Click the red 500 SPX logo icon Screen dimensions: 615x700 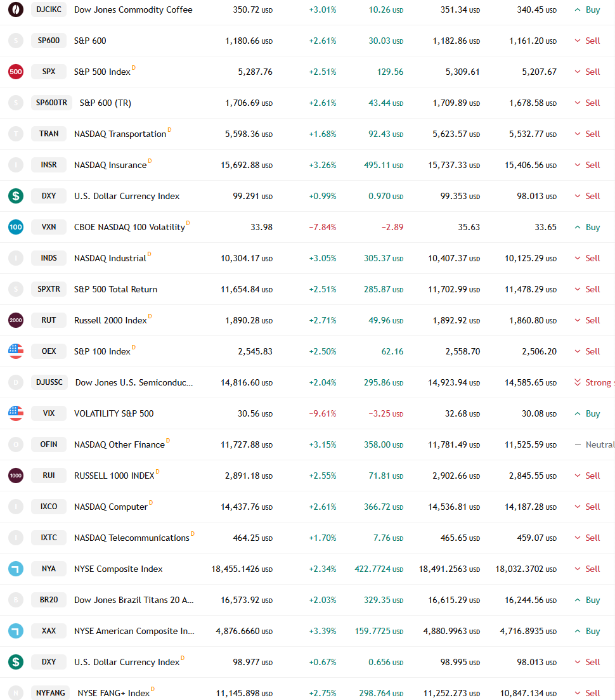(16, 72)
